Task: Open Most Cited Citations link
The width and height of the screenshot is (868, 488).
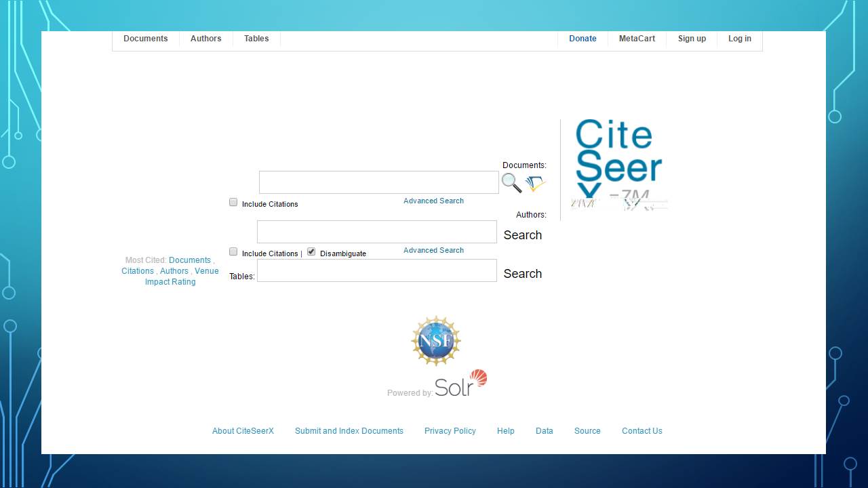Action: 138,271
